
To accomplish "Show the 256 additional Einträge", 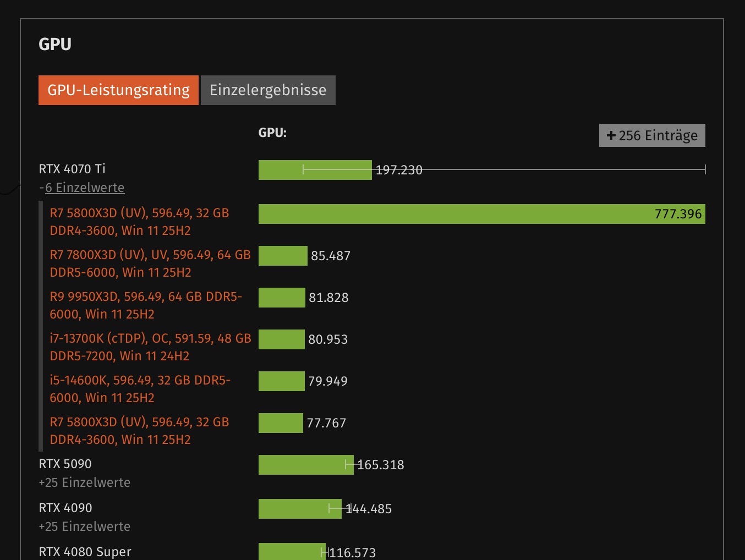I will coord(652,135).
